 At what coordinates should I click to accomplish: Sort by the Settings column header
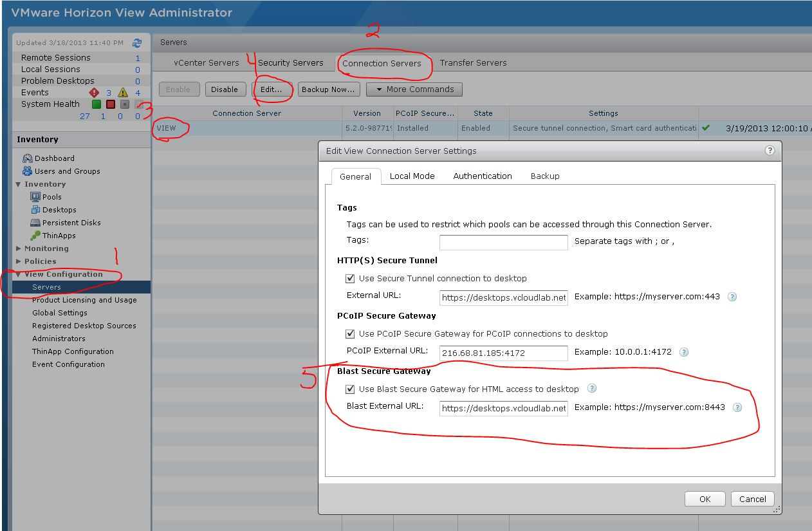click(604, 113)
